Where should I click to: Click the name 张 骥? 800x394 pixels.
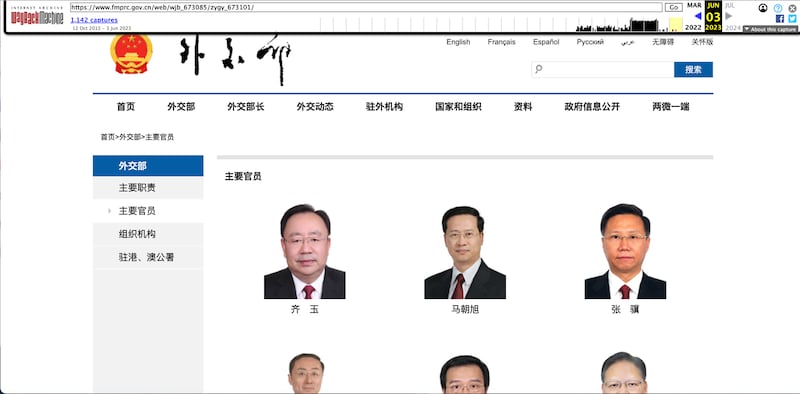click(x=625, y=309)
